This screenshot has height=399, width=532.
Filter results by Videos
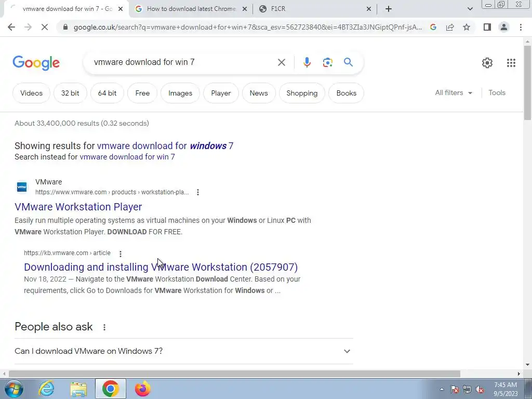click(31, 93)
